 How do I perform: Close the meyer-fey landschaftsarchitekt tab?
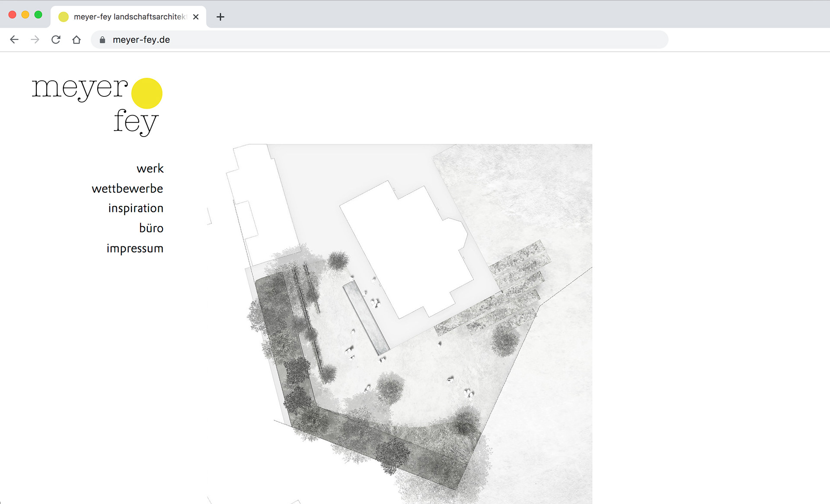coord(196,17)
